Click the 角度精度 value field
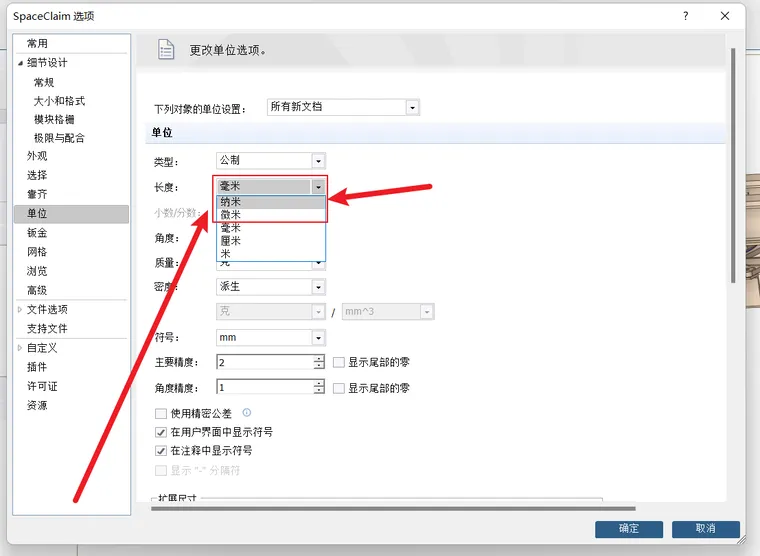 (x=265, y=388)
